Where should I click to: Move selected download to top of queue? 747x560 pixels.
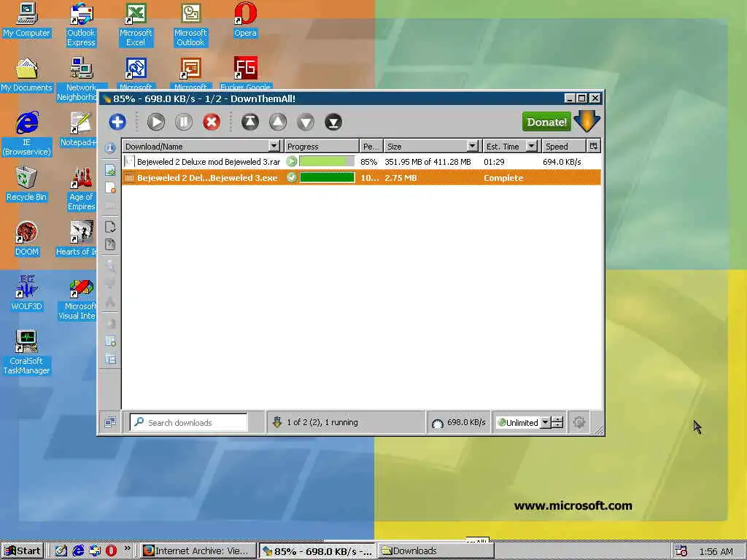[250, 122]
